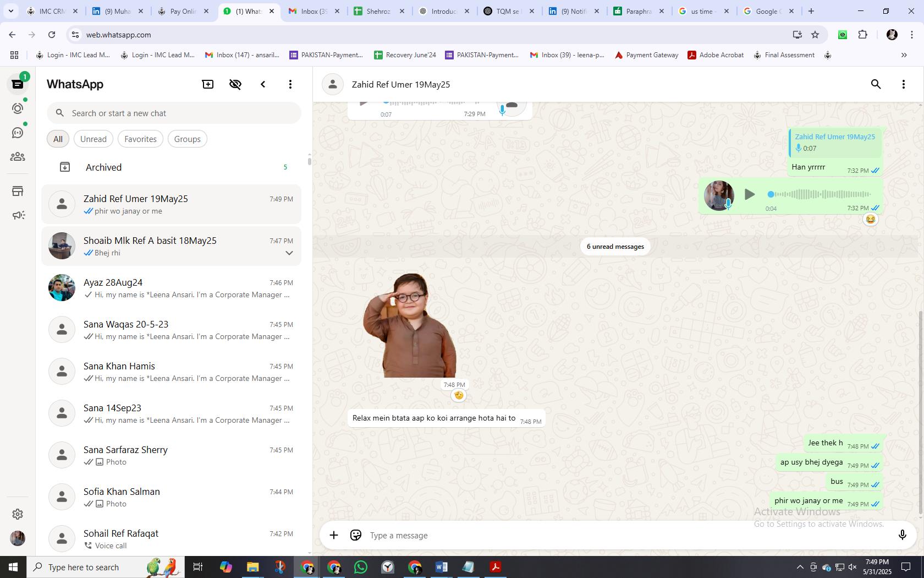The width and height of the screenshot is (924, 578).
Task: Open Sana 14Sep23 chat
Action: [172, 413]
